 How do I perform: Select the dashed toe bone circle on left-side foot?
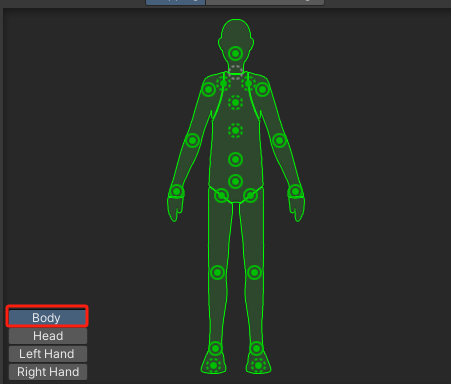pyautogui.click(x=214, y=366)
